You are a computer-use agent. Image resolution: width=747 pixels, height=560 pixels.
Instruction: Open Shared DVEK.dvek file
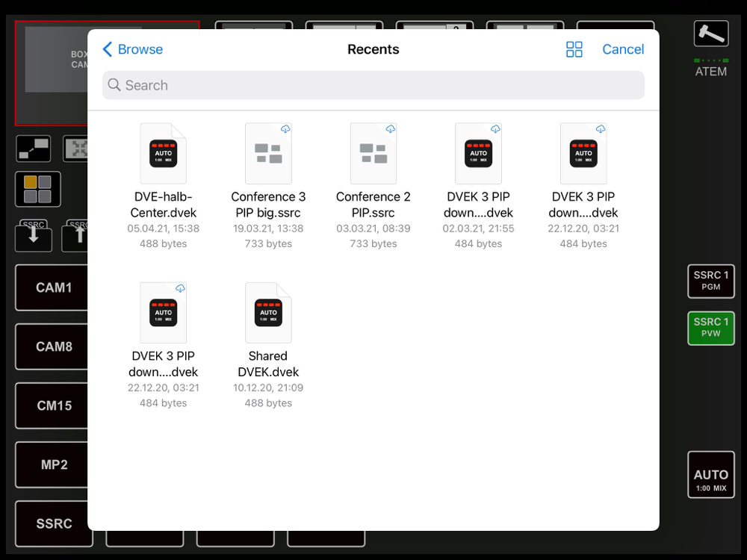(268, 313)
